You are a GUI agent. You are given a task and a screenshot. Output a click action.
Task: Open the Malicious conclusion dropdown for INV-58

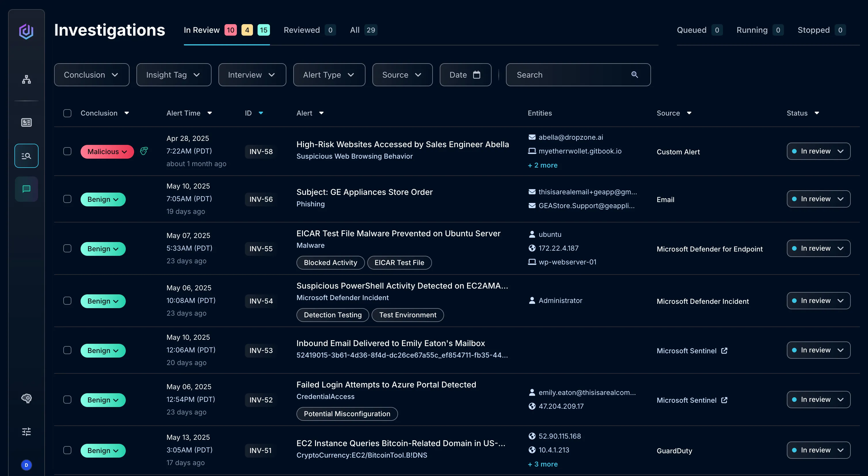tap(107, 151)
